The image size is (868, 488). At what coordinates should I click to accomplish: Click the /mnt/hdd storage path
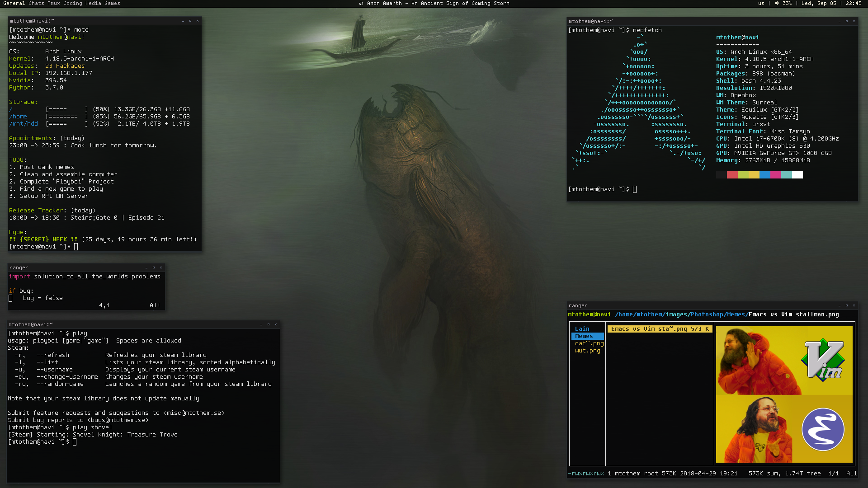point(24,124)
